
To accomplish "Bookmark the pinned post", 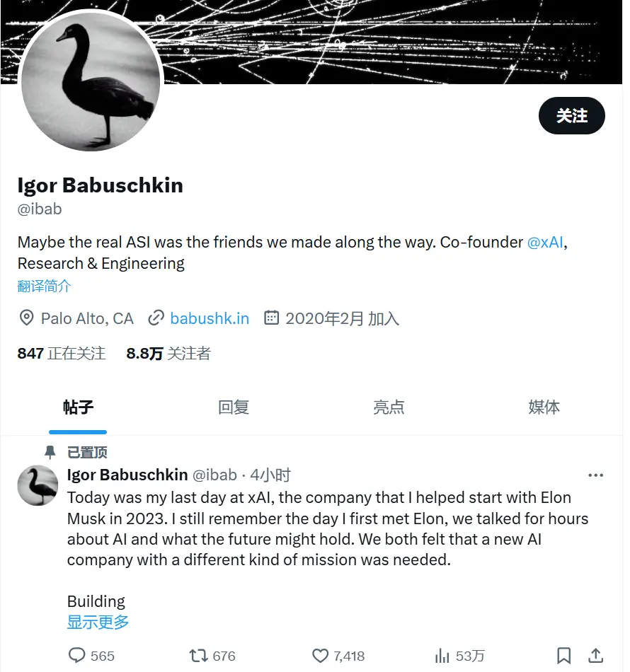I will (x=563, y=656).
